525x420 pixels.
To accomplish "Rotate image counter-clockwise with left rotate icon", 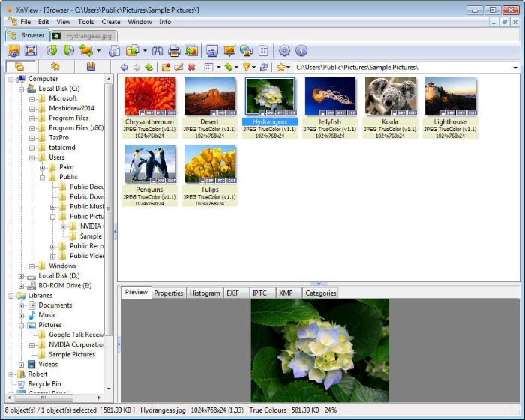I will coord(52,51).
